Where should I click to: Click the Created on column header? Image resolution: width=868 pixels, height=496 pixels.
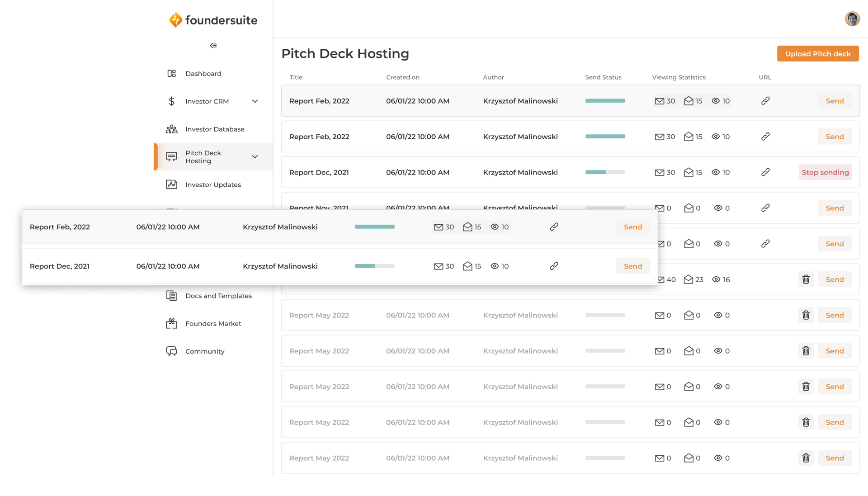click(x=403, y=77)
